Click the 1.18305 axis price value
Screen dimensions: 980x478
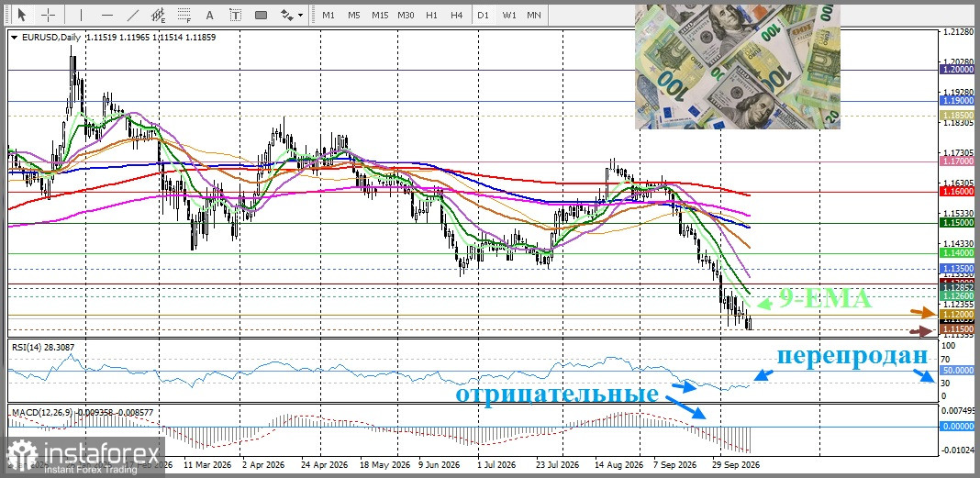click(x=957, y=123)
